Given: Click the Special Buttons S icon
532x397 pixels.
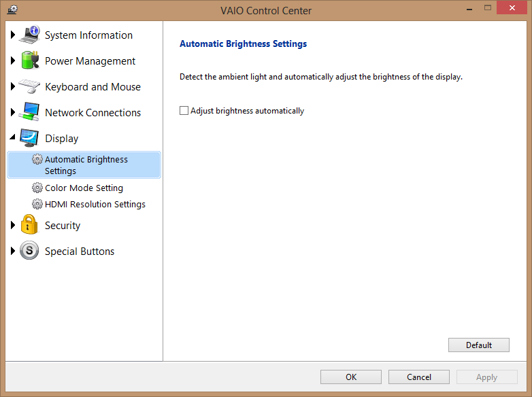Looking at the screenshot, I should 29,251.
